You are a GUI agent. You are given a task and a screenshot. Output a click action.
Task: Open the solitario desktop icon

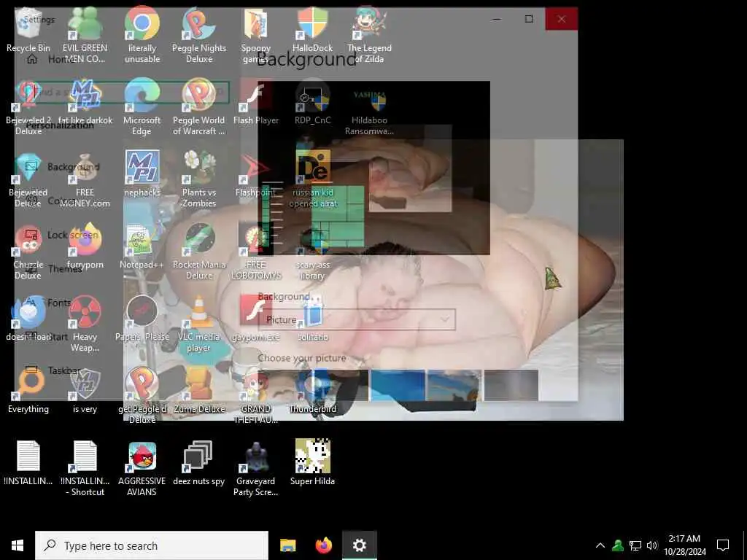point(312,318)
